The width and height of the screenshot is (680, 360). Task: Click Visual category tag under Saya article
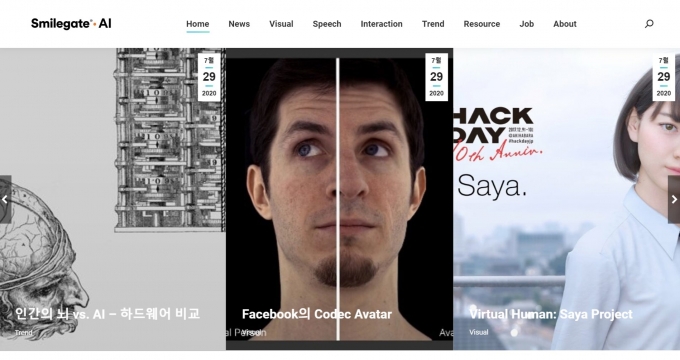click(479, 332)
